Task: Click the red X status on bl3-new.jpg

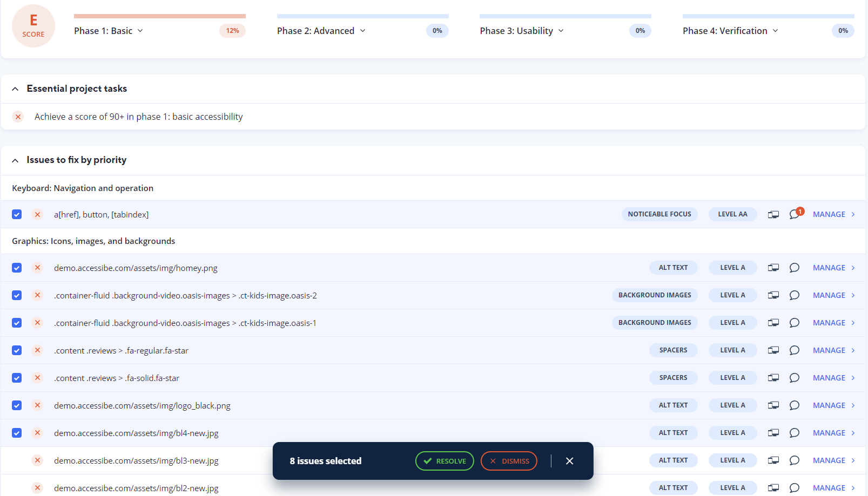Action: coord(37,460)
